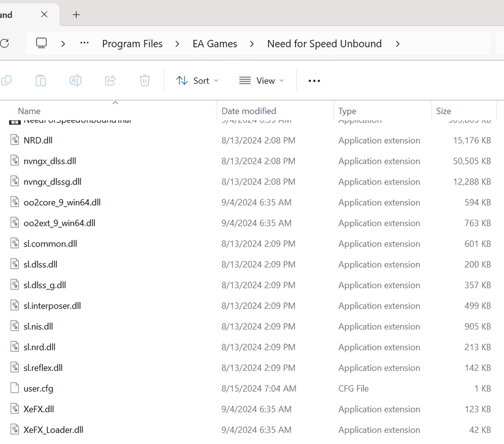Viewport: 504px width, 444px height.
Task: Select the file name sl.reflex.dll
Action: point(43,368)
